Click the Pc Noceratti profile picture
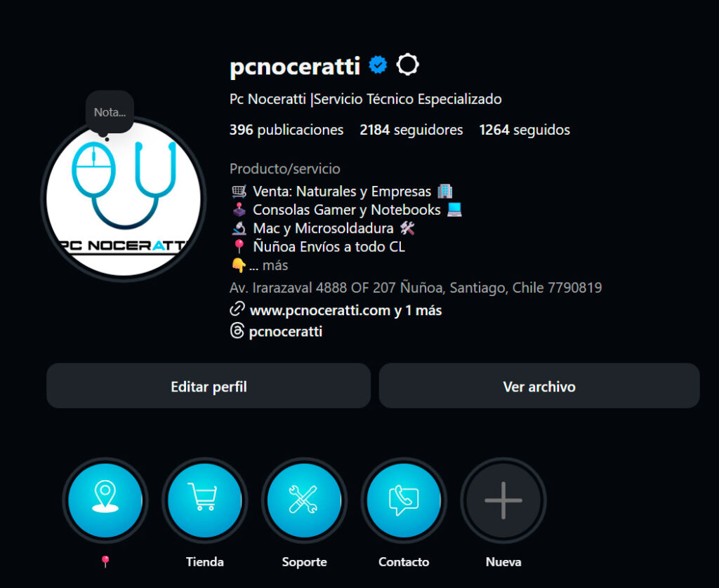719x588 pixels. click(124, 199)
